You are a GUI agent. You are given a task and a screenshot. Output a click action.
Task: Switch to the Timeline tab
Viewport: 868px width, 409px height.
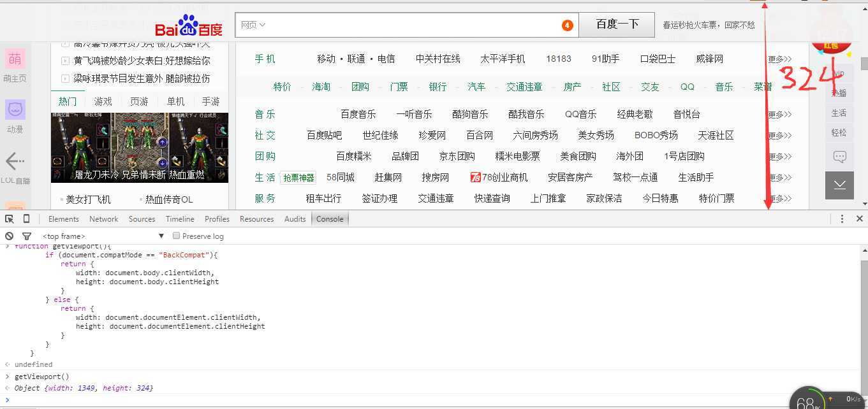[180, 219]
